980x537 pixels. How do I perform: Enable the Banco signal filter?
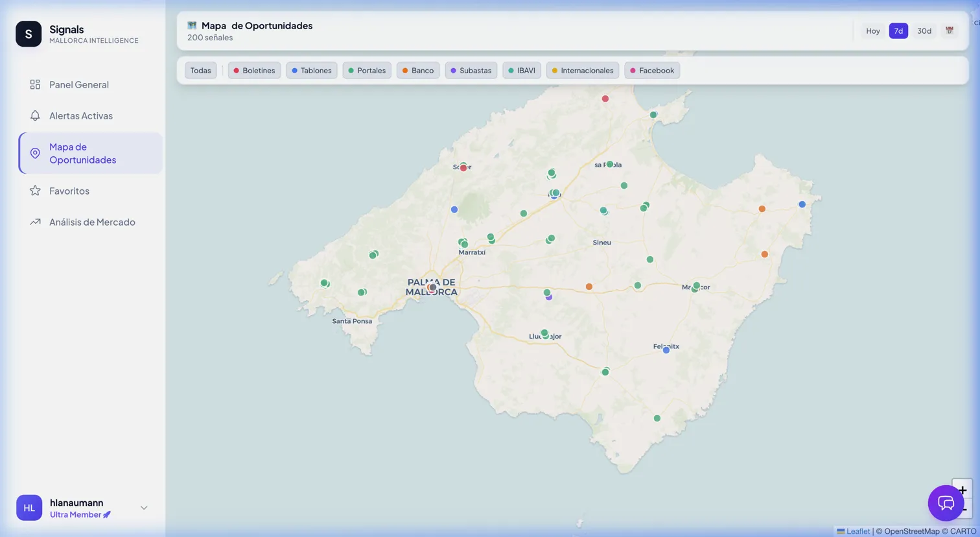click(418, 70)
